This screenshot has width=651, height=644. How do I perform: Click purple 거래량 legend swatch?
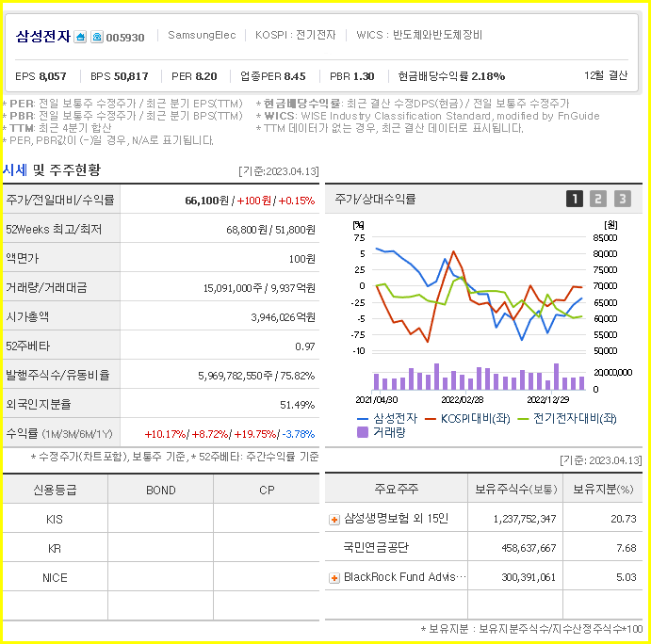coord(363,432)
